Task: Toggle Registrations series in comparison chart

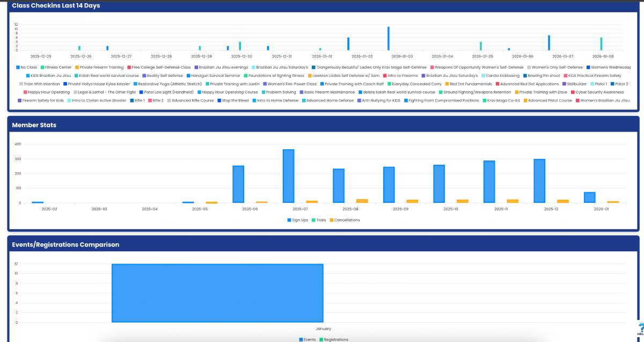Action: click(x=334, y=339)
